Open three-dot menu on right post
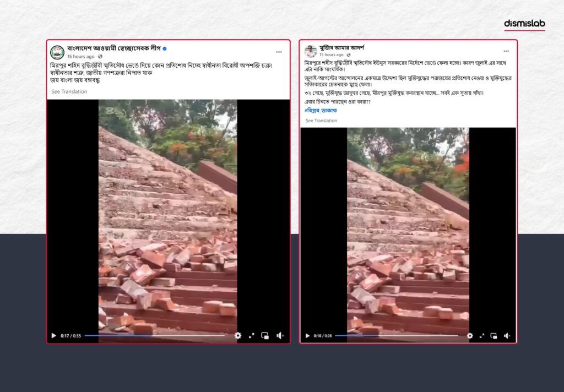Screen dimensions: 564x392 (x=506, y=51)
